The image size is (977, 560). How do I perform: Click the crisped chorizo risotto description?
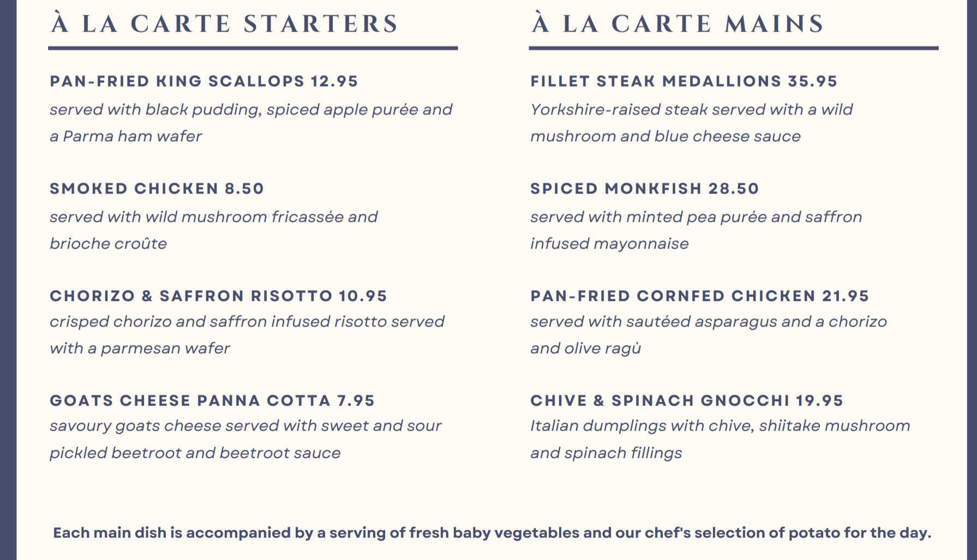point(247,334)
